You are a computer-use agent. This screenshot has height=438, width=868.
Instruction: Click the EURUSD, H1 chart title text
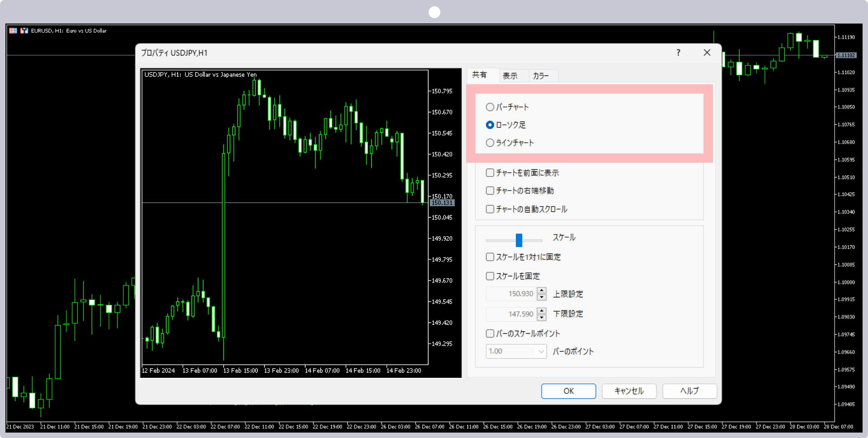point(69,31)
